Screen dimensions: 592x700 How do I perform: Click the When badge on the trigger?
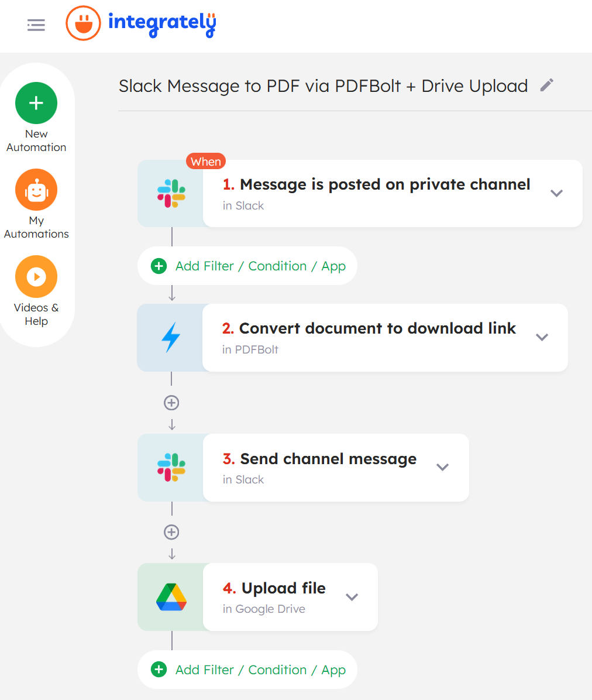click(x=205, y=161)
